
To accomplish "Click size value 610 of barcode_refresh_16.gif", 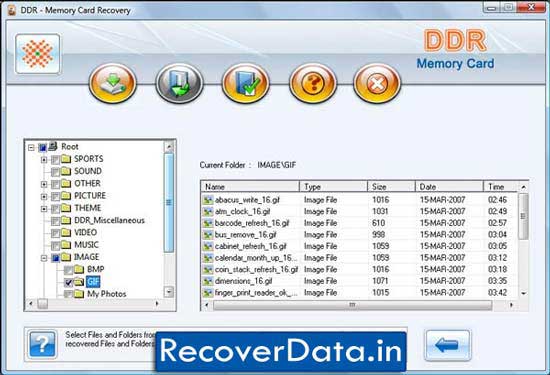I will pos(378,223).
